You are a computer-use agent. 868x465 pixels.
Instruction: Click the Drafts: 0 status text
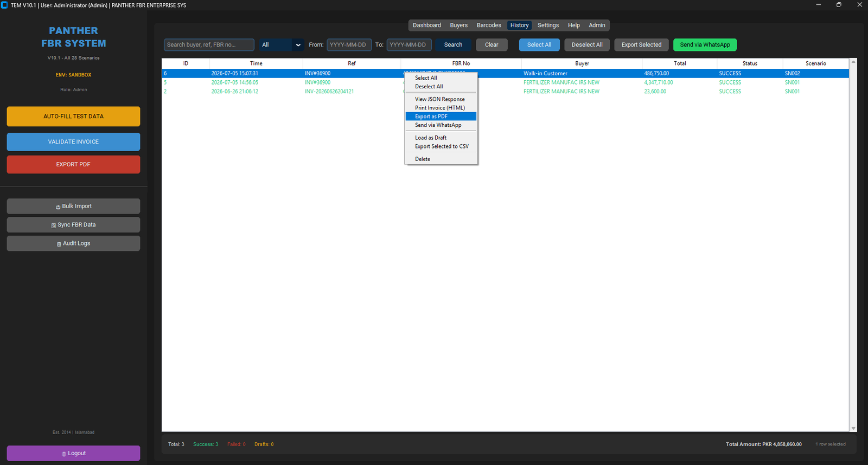(x=264, y=444)
